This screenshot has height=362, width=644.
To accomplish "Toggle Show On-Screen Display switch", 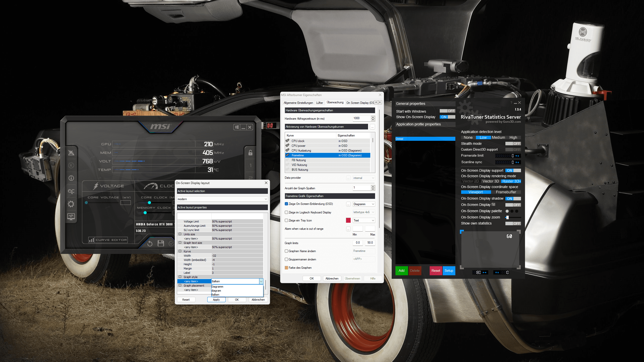I will [448, 117].
